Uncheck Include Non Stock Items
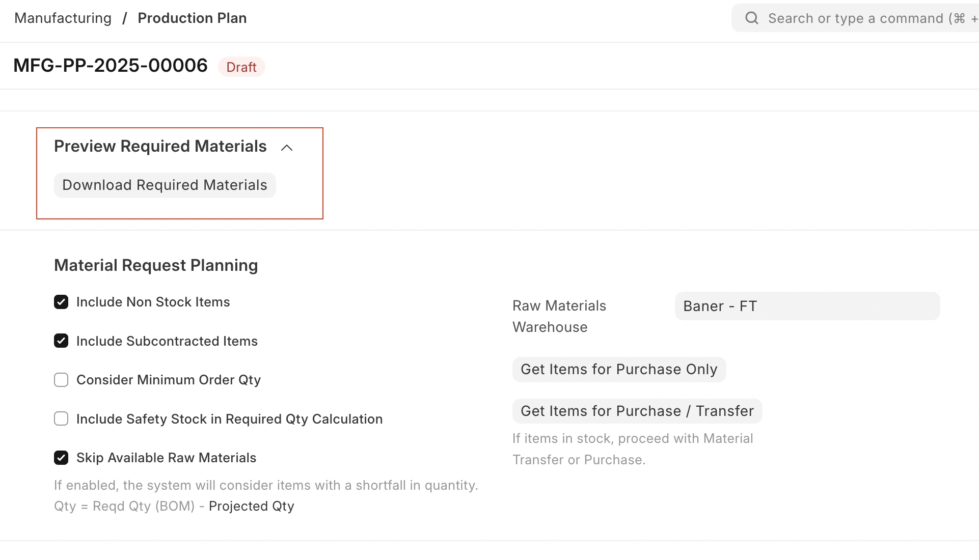Screen dimensions: 979x560 pos(61,302)
